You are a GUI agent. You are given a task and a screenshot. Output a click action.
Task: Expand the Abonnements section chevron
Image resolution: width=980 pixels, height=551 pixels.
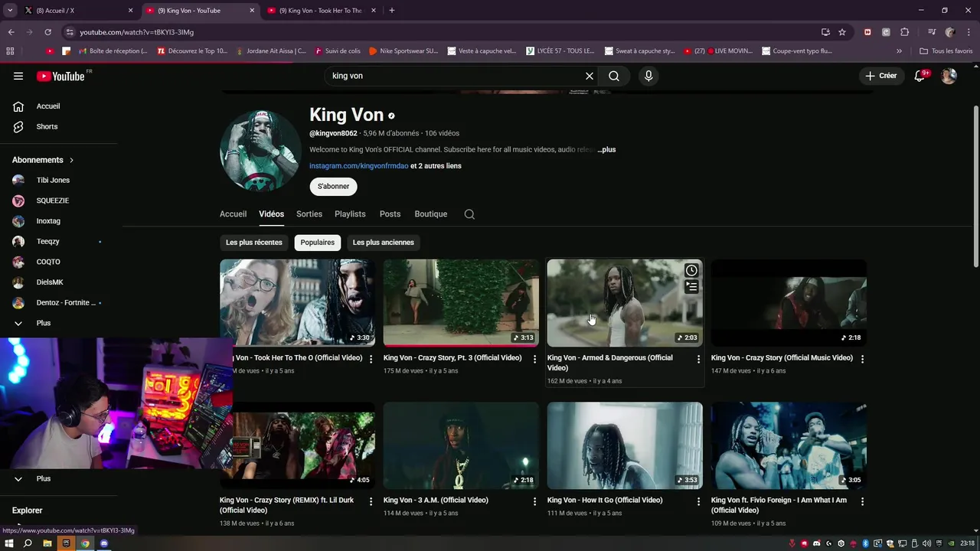coord(71,160)
